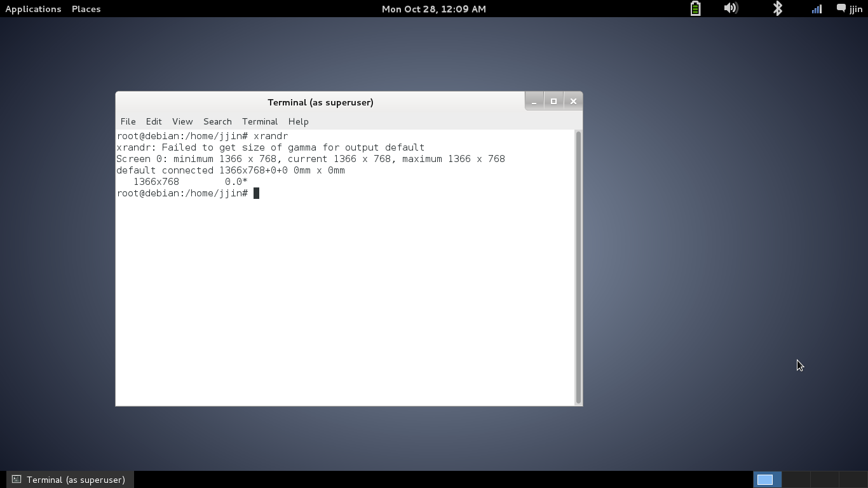Click the 'xrandr: Failed to get size' line

point(270,147)
